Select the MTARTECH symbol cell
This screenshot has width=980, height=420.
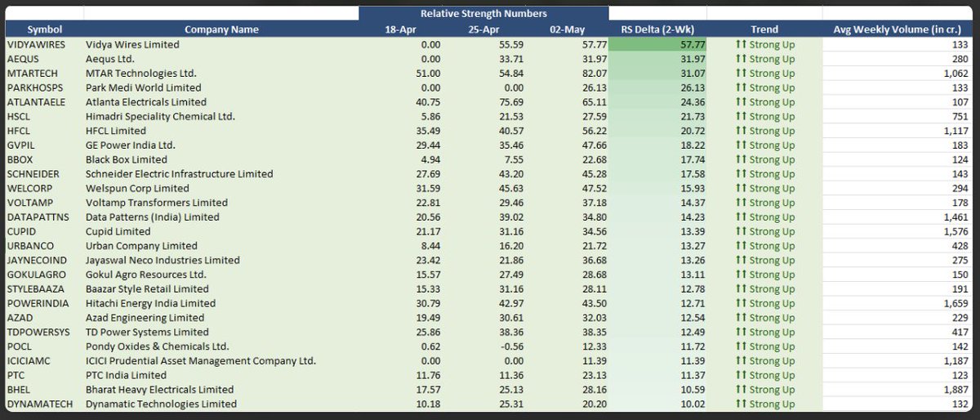pyautogui.click(x=33, y=73)
